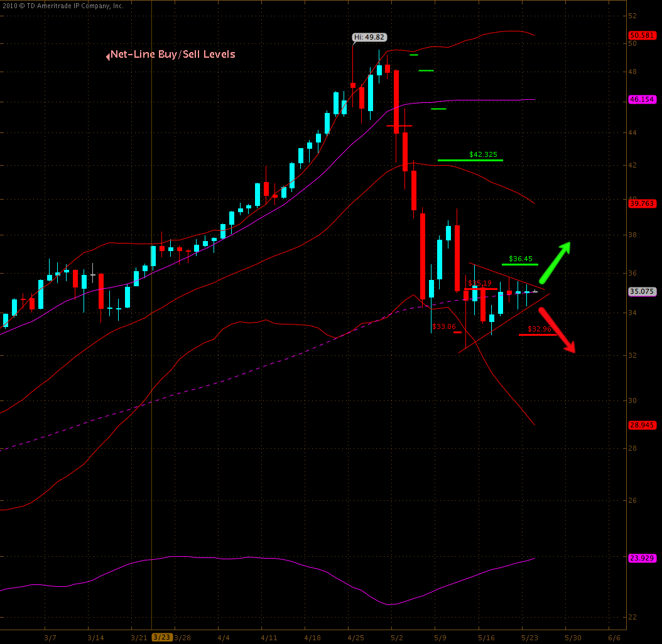Click the 35.075 current price tag
Image resolution: width=662 pixels, height=644 pixels.
click(642, 291)
